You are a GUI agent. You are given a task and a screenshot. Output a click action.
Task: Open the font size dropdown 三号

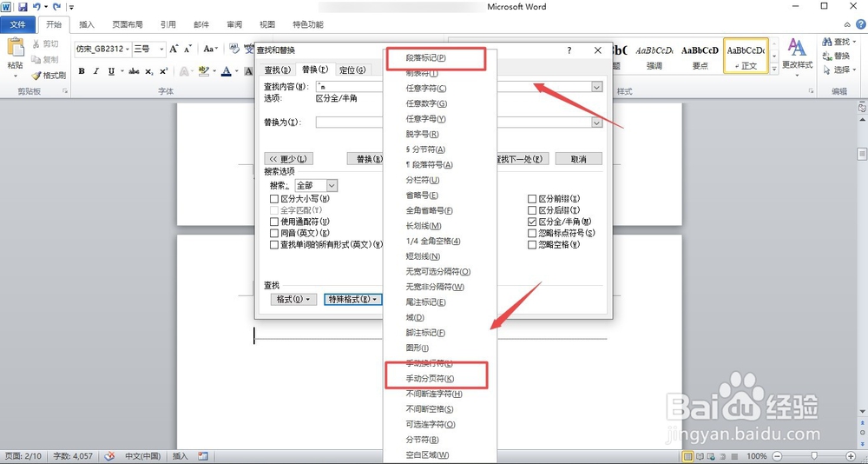(161, 49)
